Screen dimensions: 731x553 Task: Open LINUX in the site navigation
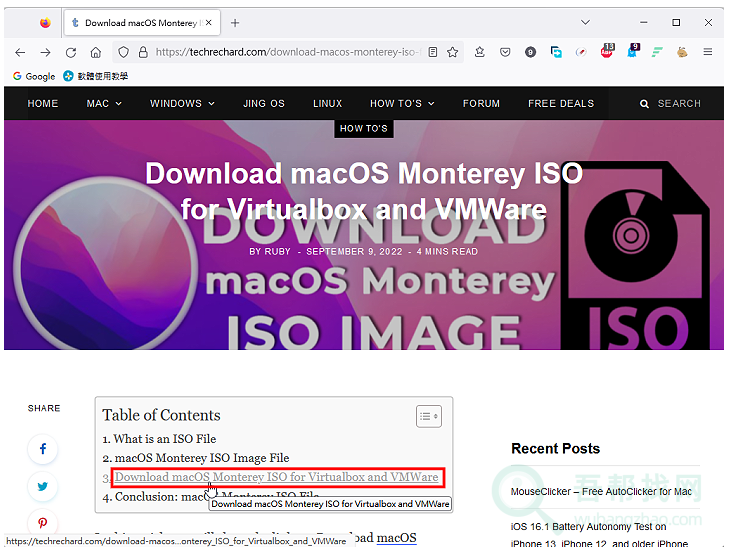328,104
